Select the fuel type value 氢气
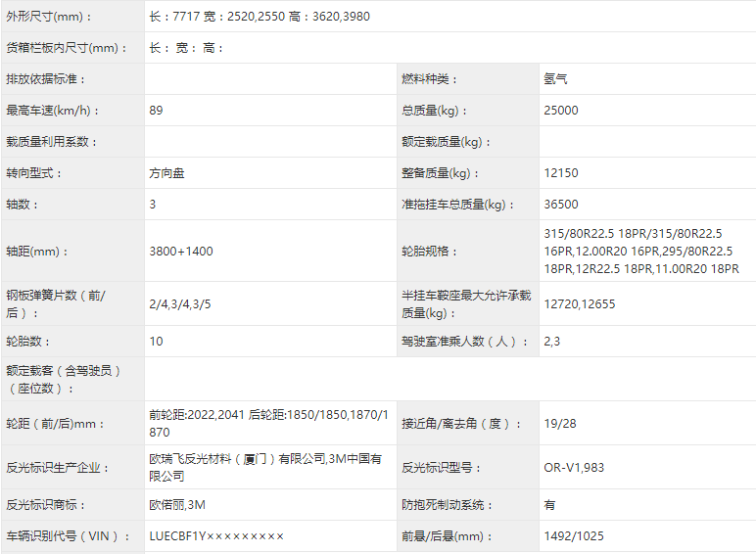 pyautogui.click(x=555, y=79)
